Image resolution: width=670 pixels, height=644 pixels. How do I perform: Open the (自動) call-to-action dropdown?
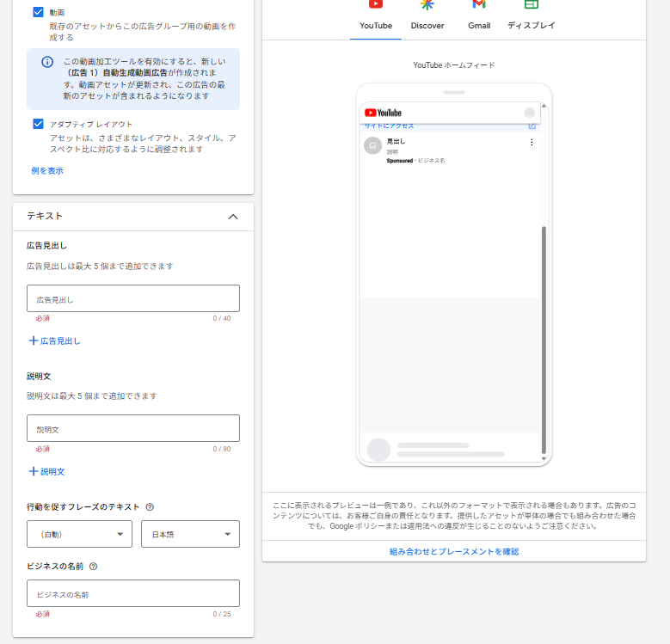pos(79,534)
